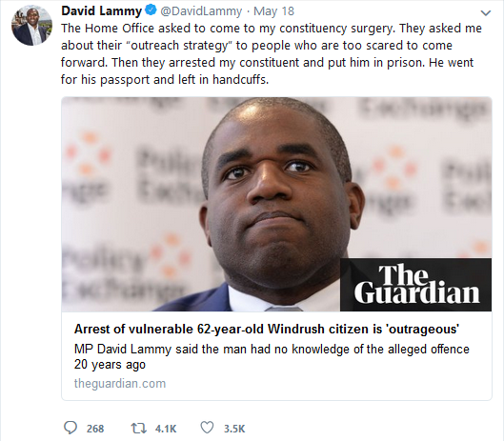504x441 pixels.
Task: Open the May 18 timestamp
Action: 273,11
